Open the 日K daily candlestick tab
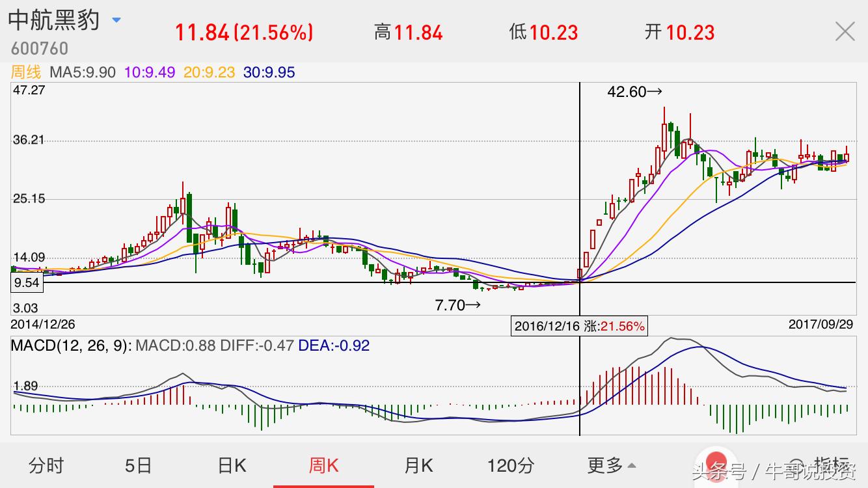This screenshot has width=868, height=488. pyautogui.click(x=232, y=465)
